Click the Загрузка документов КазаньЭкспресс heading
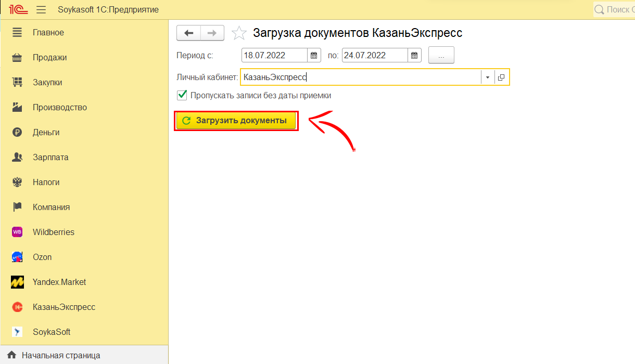This screenshot has height=364, width=635. 358,33
